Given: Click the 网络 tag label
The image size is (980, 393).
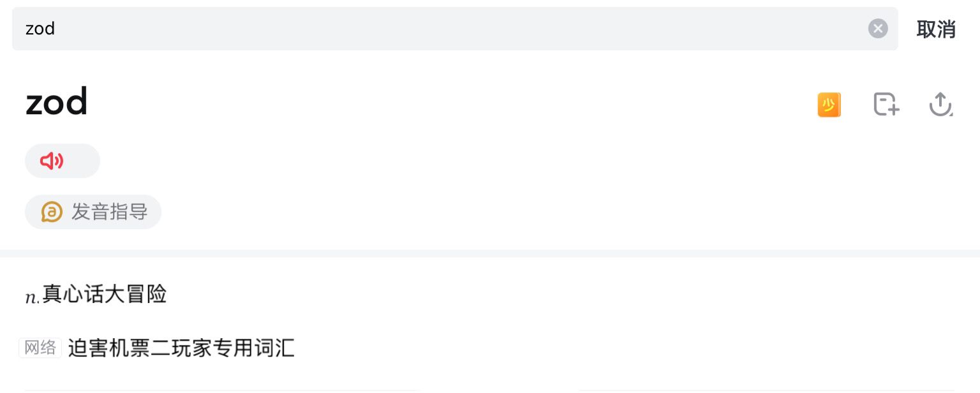Looking at the screenshot, I should 40,348.
